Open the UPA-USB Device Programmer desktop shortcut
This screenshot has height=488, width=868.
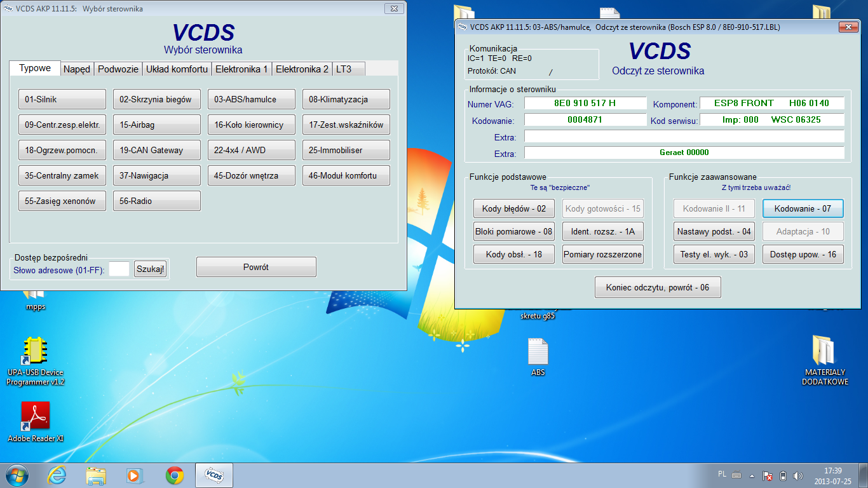pyautogui.click(x=36, y=361)
